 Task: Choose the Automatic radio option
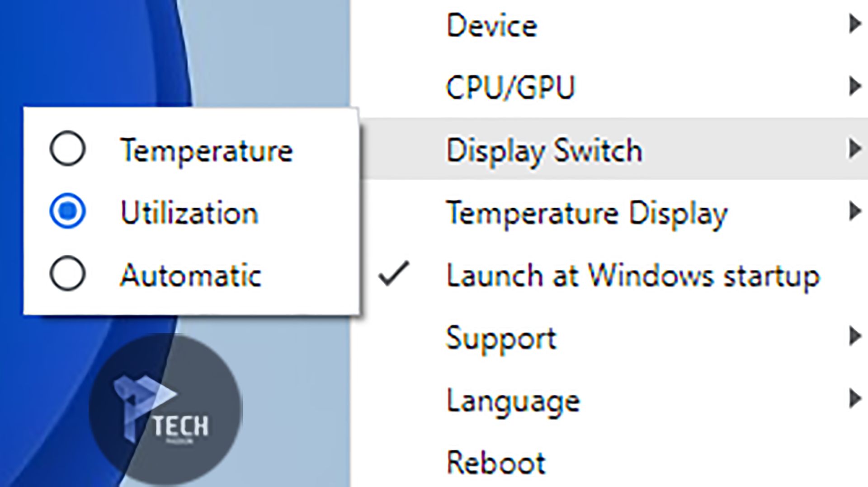[67, 274]
